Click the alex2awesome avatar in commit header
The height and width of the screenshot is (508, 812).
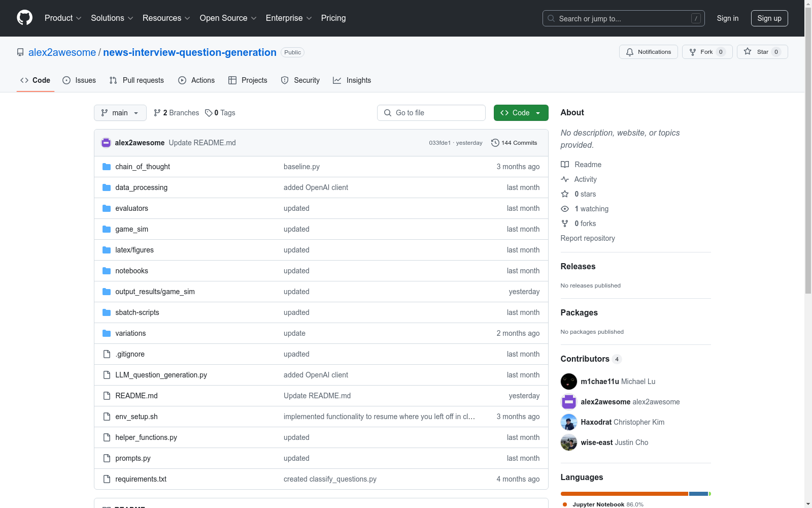[x=106, y=143]
